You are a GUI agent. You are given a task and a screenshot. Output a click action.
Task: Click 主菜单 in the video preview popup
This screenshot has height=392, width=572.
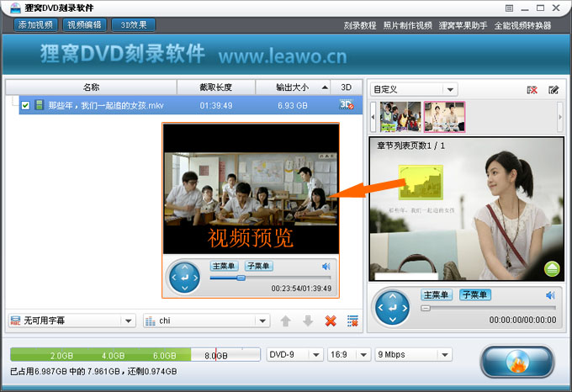click(x=224, y=266)
